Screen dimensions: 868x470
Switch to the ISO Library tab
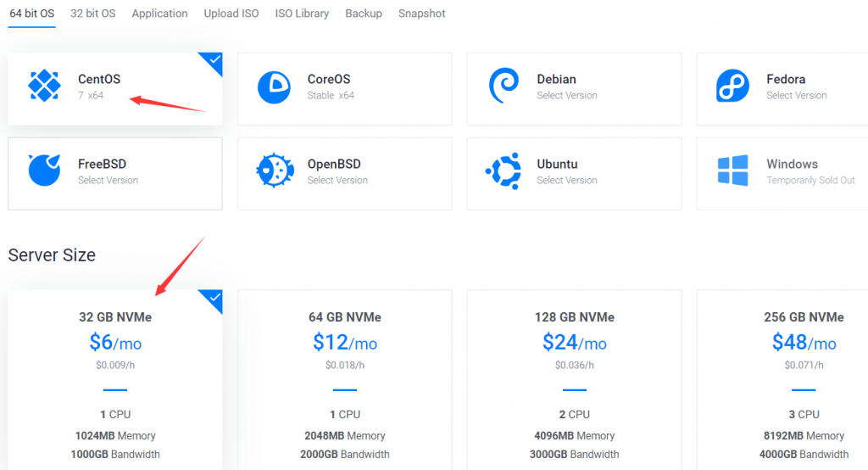pyautogui.click(x=303, y=14)
